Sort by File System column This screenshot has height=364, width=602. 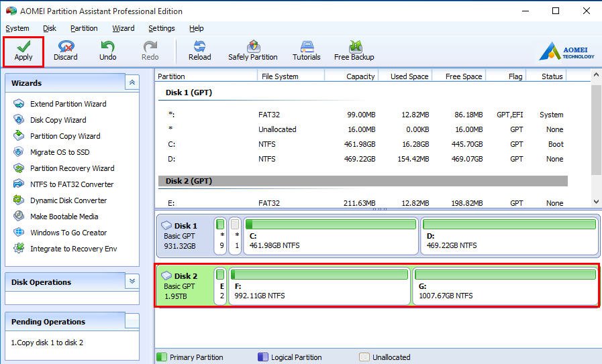pyautogui.click(x=291, y=76)
